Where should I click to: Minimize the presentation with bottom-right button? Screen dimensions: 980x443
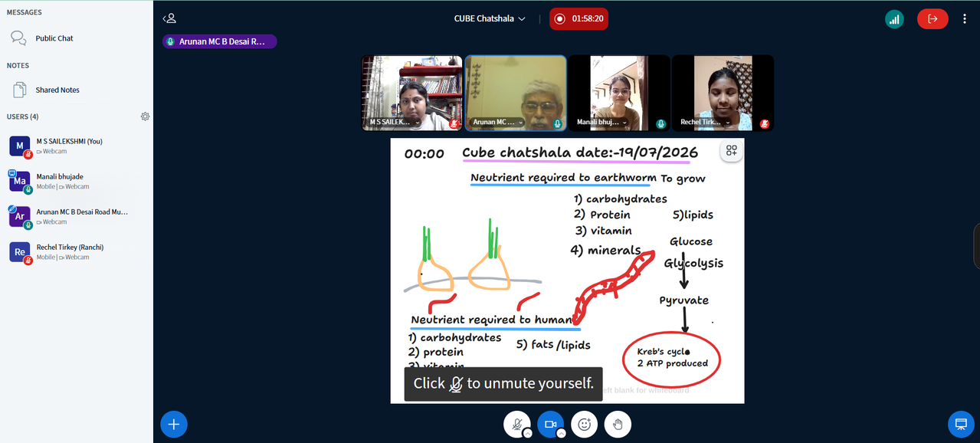click(x=961, y=424)
